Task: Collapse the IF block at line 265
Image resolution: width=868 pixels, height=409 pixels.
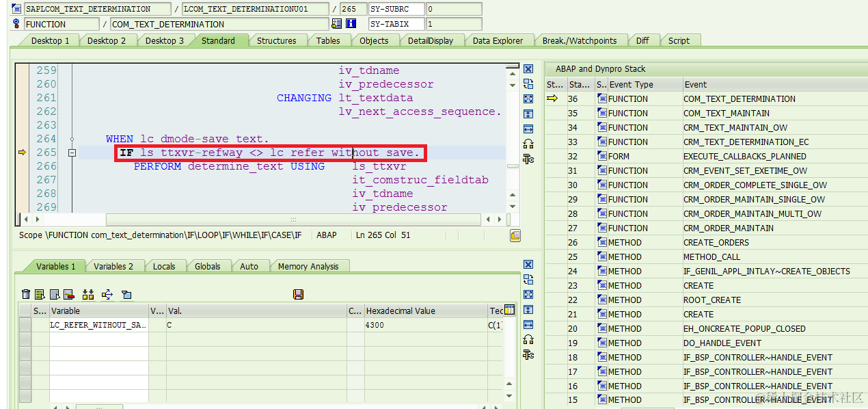Action: [72, 153]
